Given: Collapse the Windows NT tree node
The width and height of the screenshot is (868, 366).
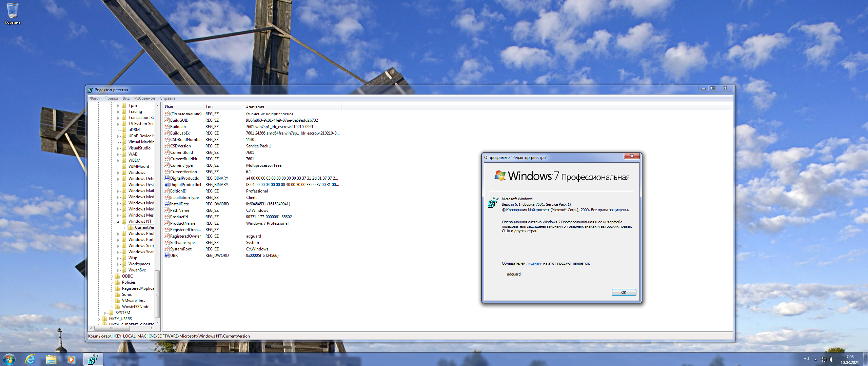Looking at the screenshot, I should (x=118, y=222).
